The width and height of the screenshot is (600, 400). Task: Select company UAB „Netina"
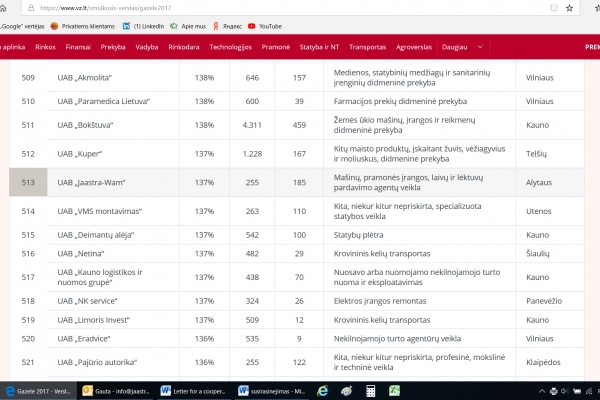(80, 254)
